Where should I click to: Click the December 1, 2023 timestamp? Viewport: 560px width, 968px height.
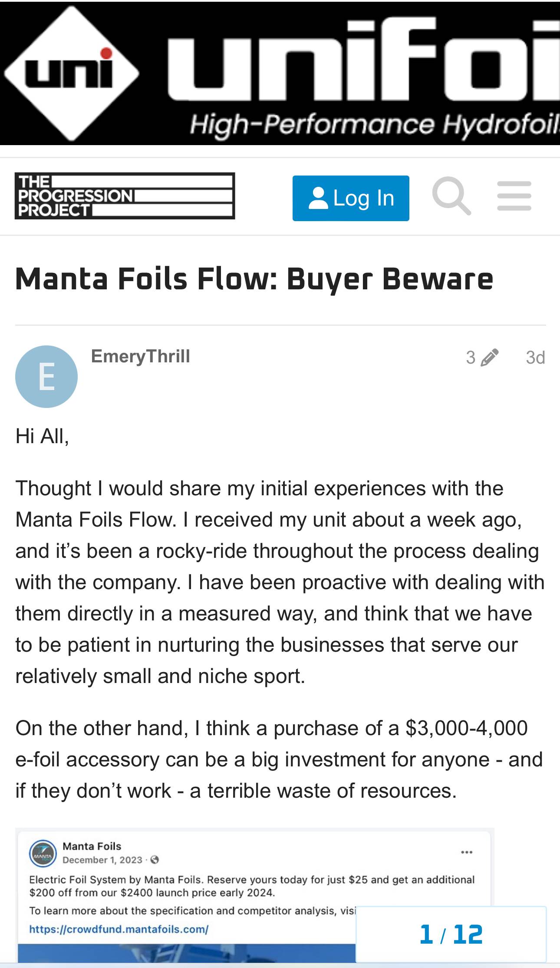(x=102, y=860)
